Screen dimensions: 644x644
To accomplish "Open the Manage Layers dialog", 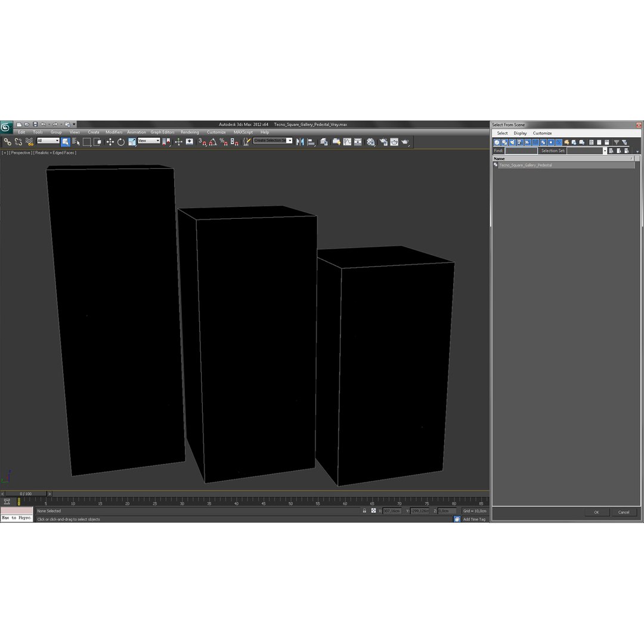I will click(324, 142).
